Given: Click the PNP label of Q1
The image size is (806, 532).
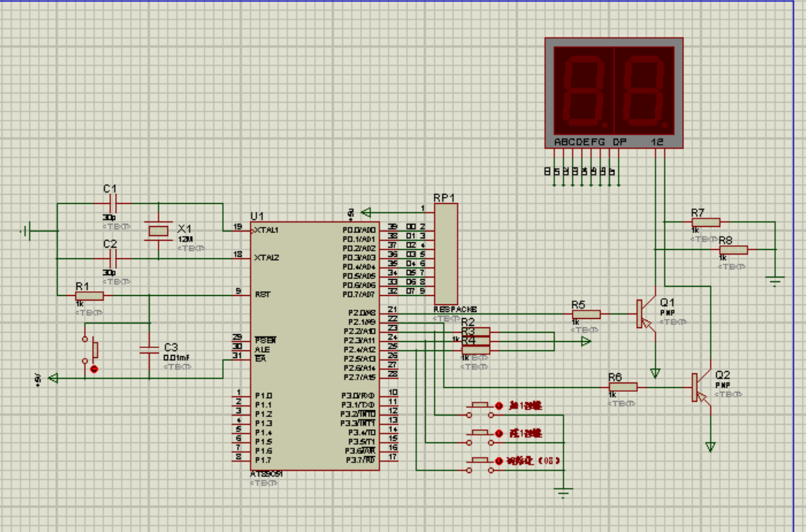Looking at the screenshot, I should (668, 313).
